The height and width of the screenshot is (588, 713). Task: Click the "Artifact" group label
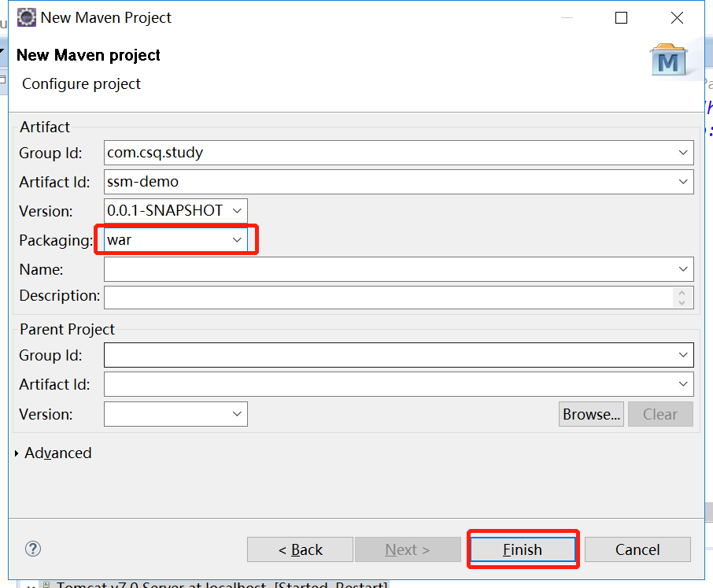pyautogui.click(x=45, y=127)
